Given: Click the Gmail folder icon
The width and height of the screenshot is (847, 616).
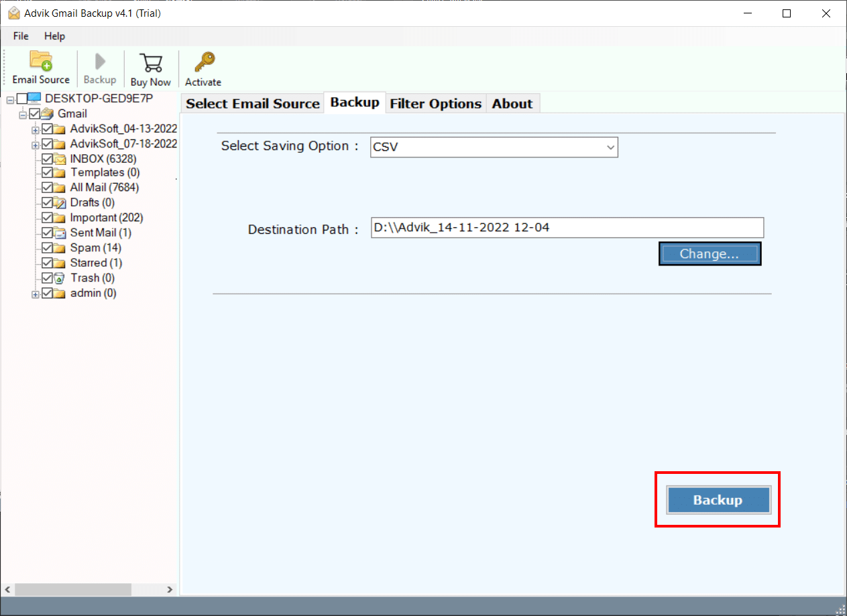Looking at the screenshot, I should [x=48, y=114].
